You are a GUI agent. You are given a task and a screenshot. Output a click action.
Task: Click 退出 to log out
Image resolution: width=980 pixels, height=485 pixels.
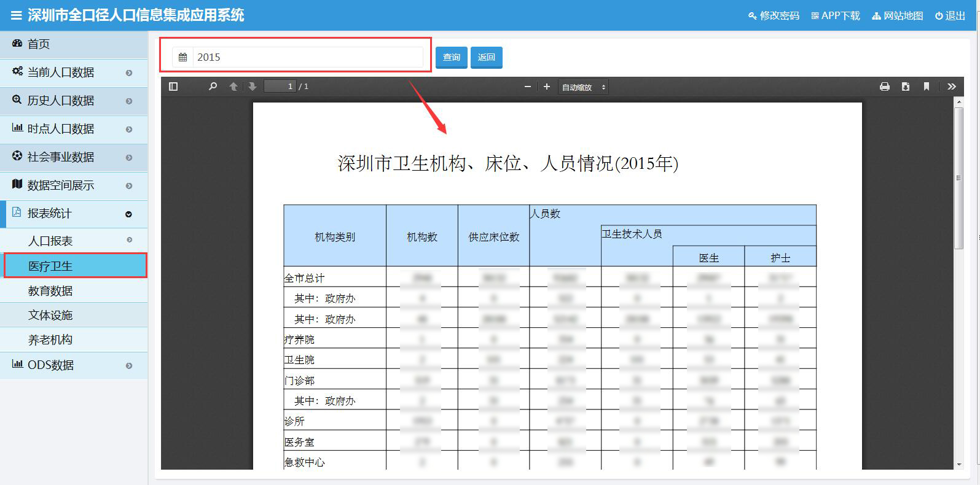[x=950, y=15]
